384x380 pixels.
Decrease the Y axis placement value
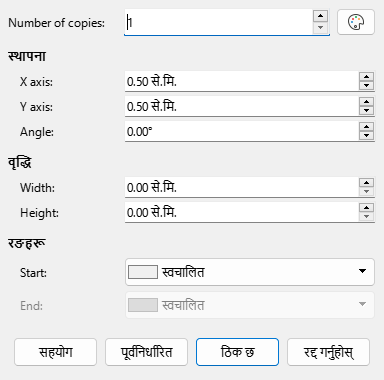point(366,111)
